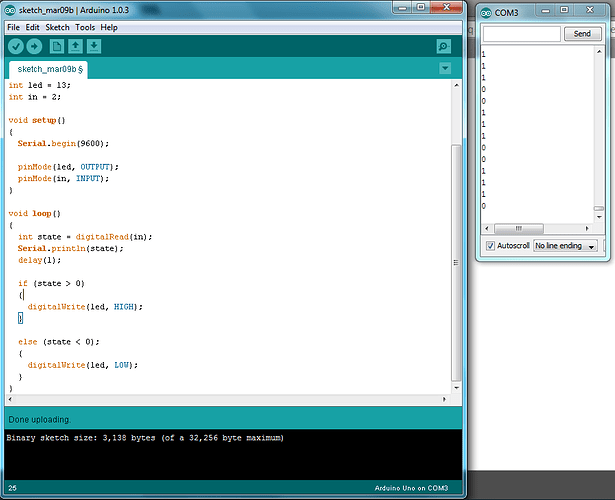
Task: Open the tab options dropdown arrow
Action: (x=445, y=68)
